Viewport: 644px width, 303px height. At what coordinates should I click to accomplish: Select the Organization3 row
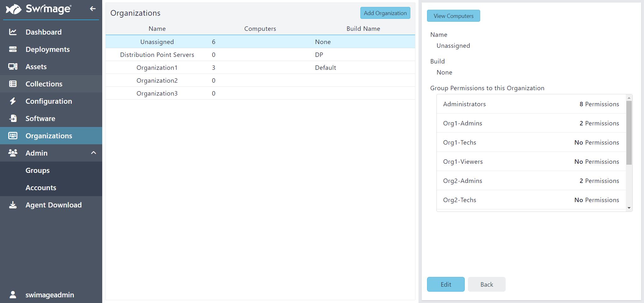pos(260,93)
